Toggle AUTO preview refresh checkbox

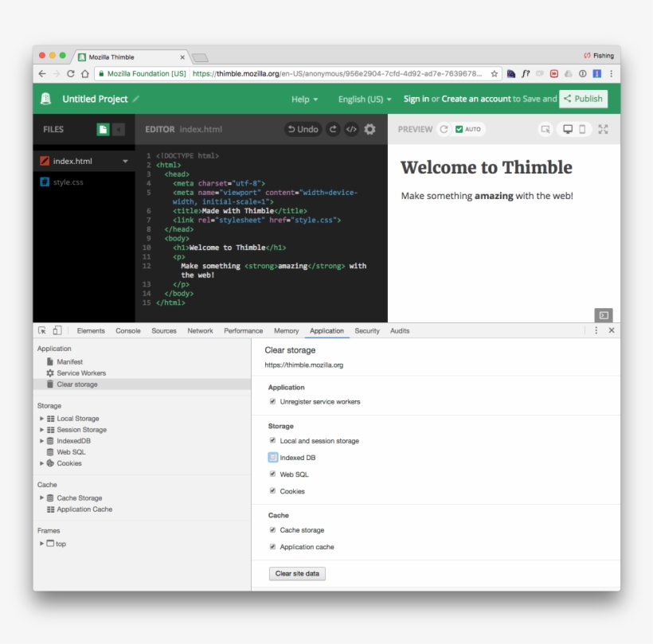459,129
